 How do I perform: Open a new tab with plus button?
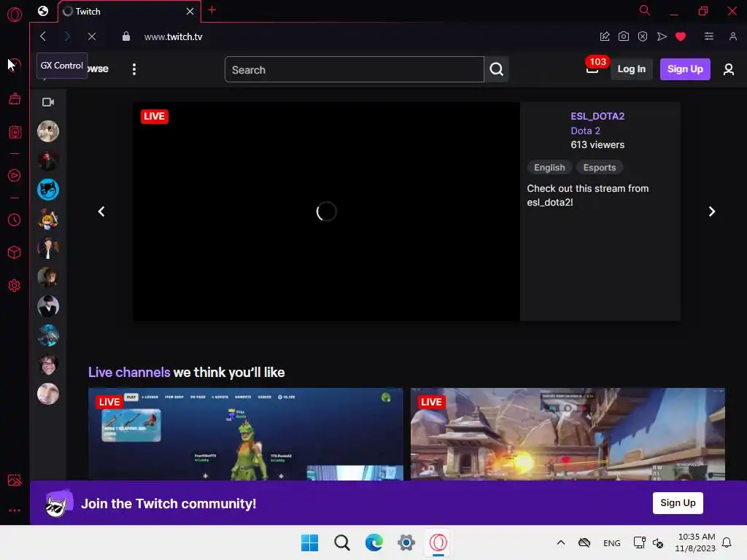[x=212, y=10]
